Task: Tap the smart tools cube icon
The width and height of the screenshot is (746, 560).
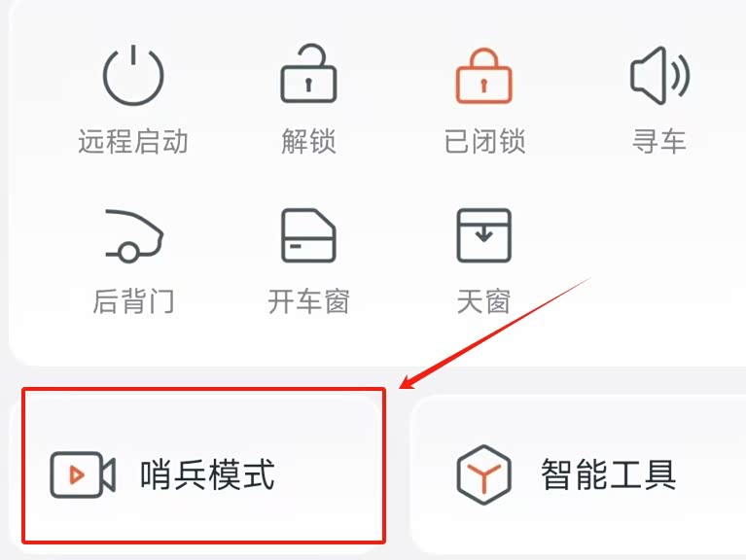Action: pos(483,474)
